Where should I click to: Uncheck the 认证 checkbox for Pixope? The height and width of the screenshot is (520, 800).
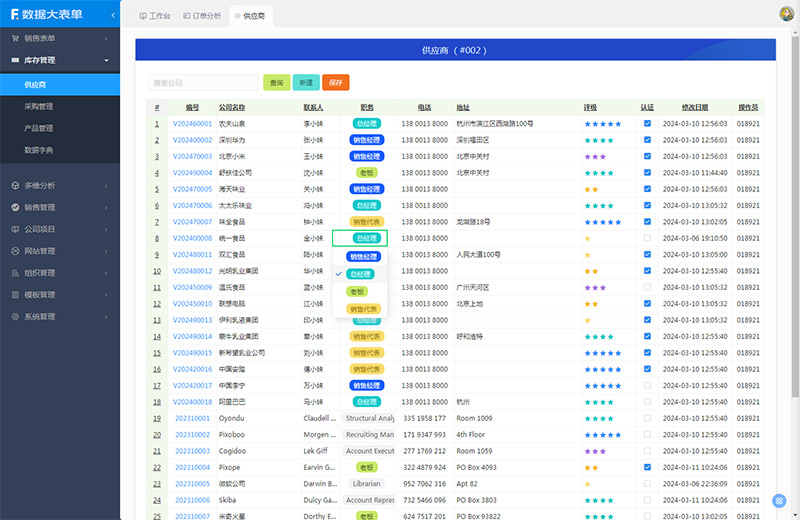647,467
